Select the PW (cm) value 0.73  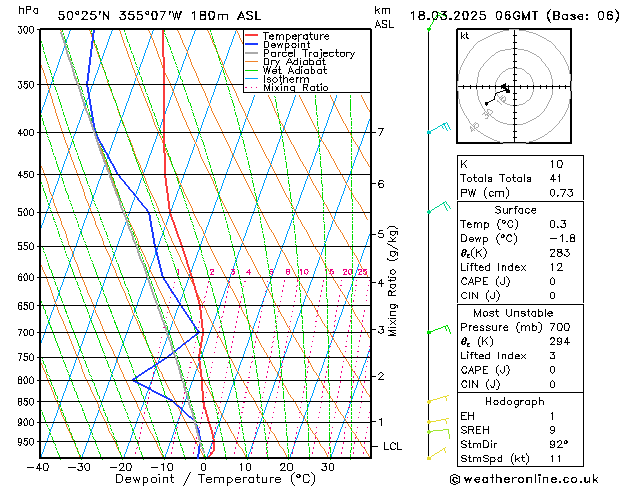pos(561,193)
